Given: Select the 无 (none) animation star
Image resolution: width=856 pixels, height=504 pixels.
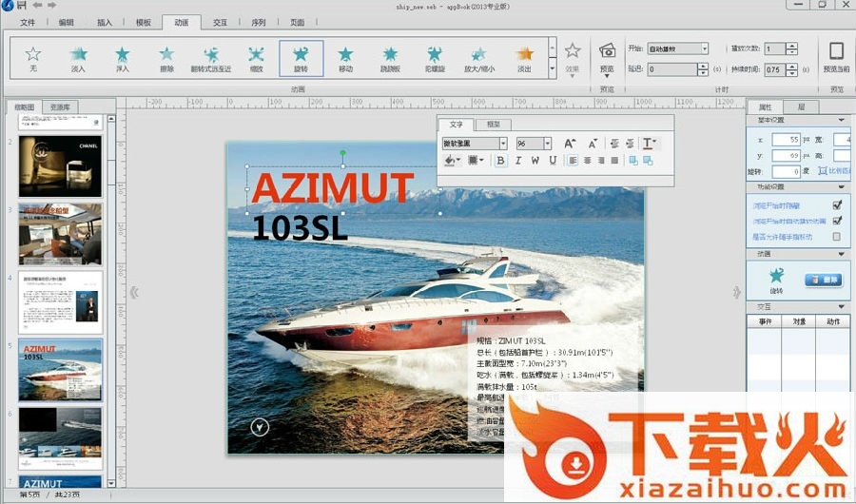Looking at the screenshot, I should coord(33,58).
